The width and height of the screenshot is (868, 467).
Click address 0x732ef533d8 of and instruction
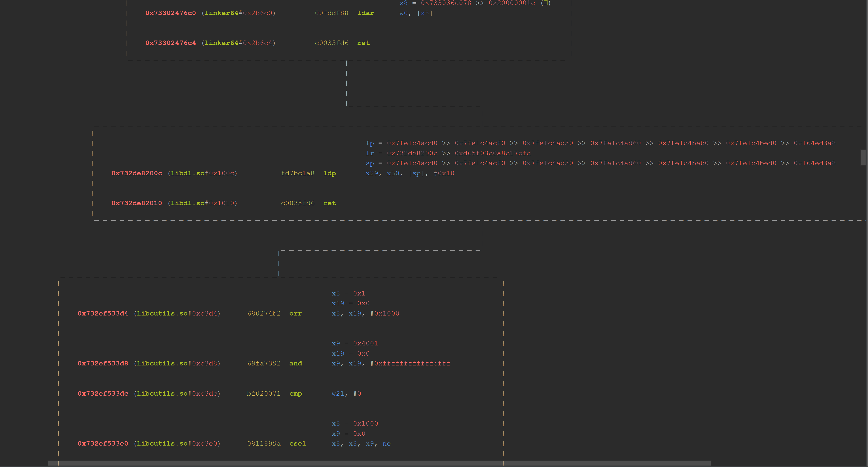(x=103, y=364)
